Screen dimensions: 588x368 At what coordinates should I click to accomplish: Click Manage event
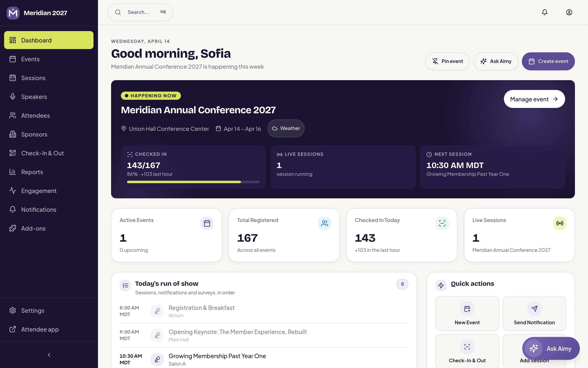[x=534, y=99]
